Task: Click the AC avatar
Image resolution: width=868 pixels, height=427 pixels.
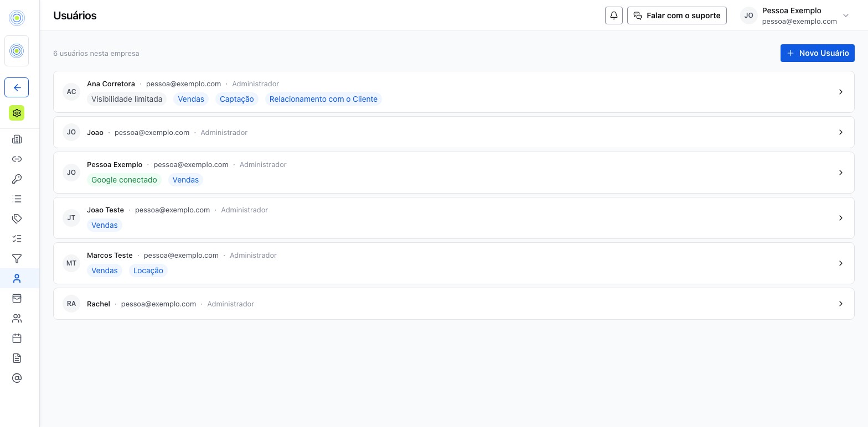Action: 71,92
